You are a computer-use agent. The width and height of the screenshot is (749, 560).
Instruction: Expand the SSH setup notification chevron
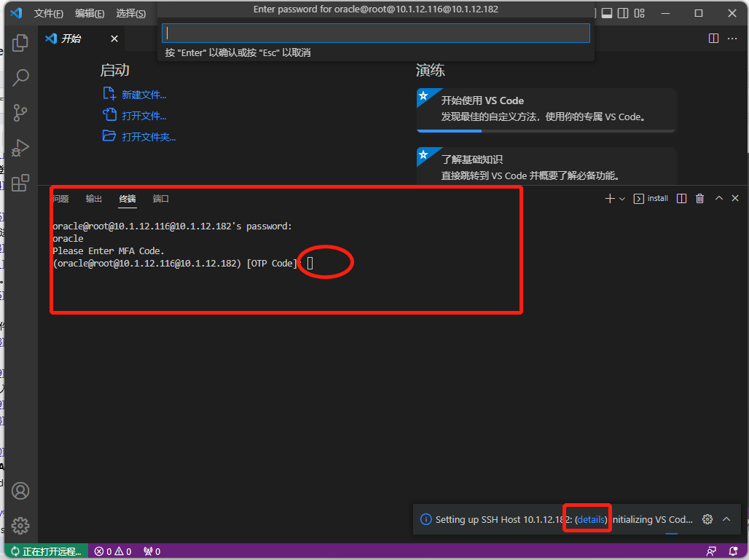coord(726,519)
